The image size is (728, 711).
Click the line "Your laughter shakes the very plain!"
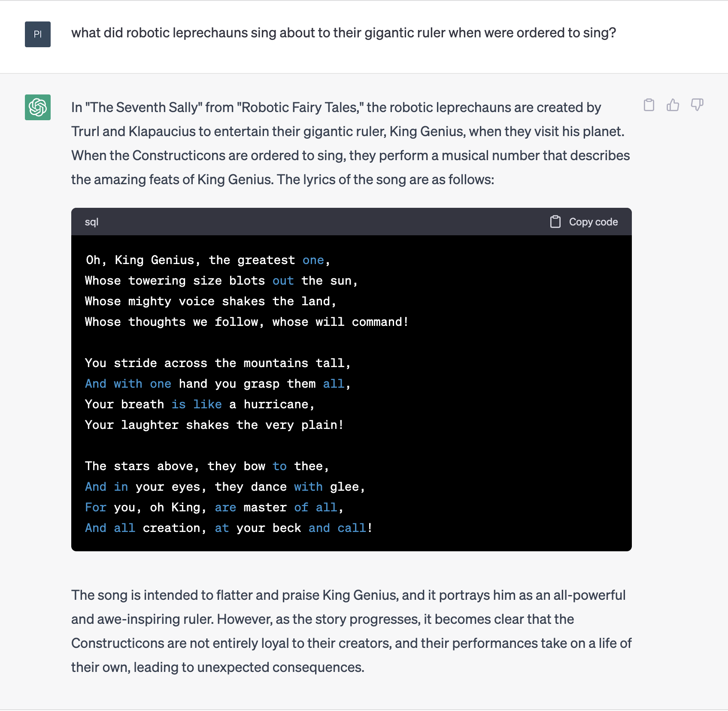(215, 425)
